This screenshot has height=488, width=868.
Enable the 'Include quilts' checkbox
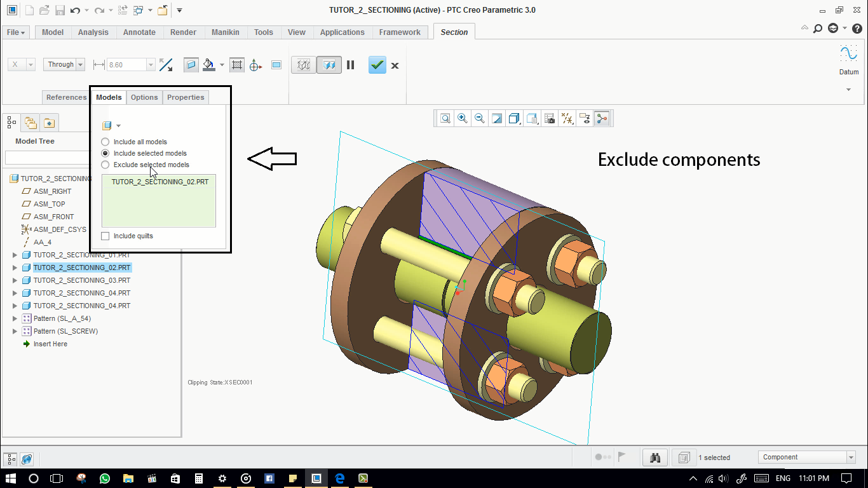click(105, 236)
